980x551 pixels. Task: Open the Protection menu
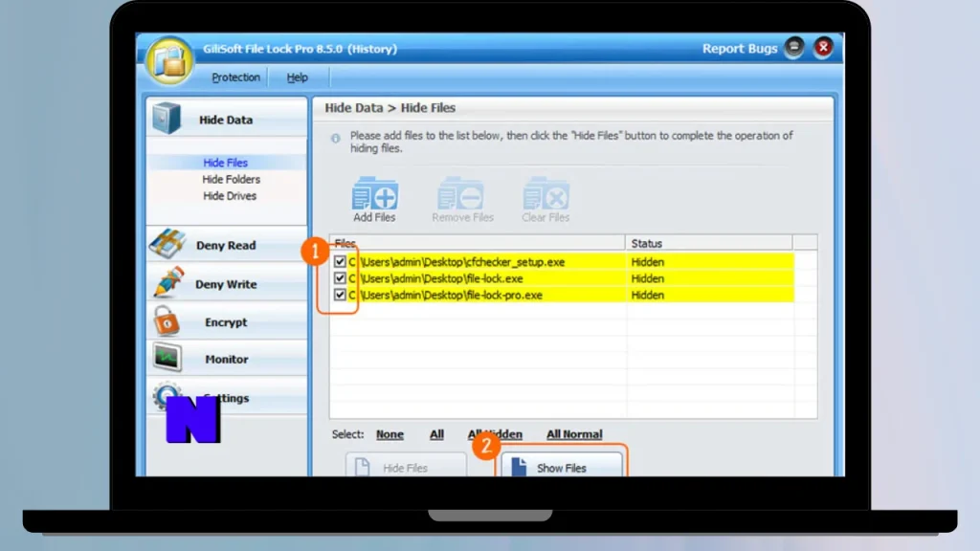pyautogui.click(x=235, y=77)
